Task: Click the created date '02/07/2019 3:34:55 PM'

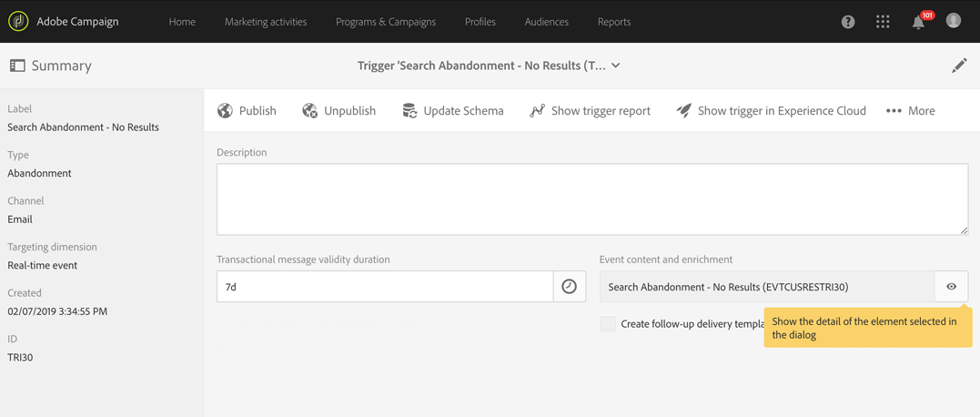Action: (57, 311)
